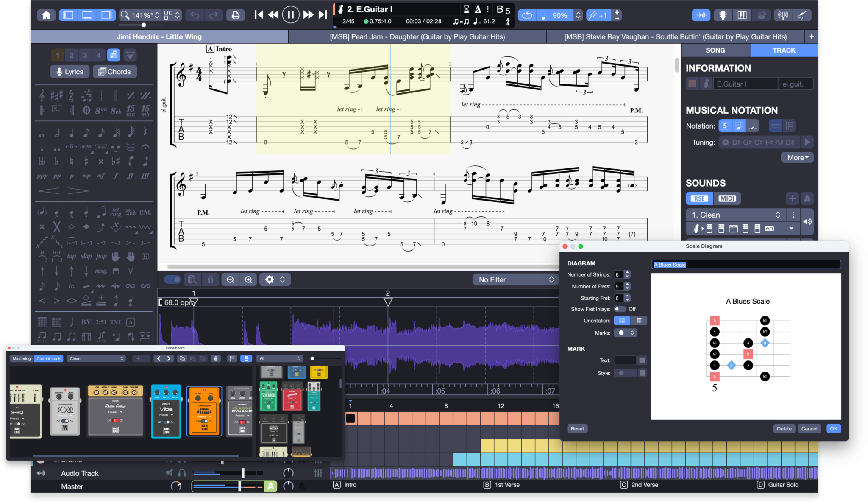Select the RSE sound engine button
Image resolution: width=868 pixels, height=503 pixels.
point(698,198)
